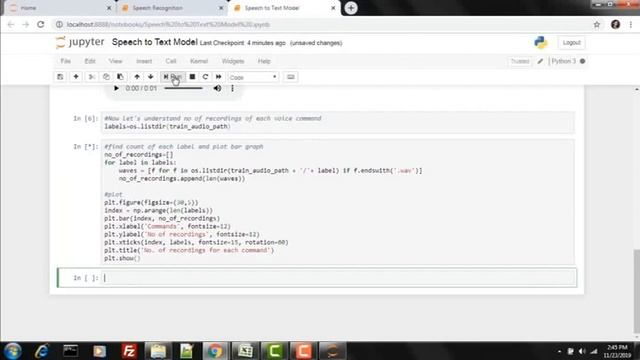Open the Edit menu
The height and width of the screenshot is (360, 640).
pos(90,61)
